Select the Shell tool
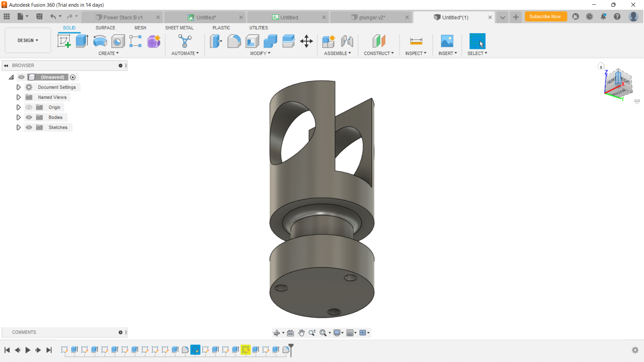 tap(252, 41)
